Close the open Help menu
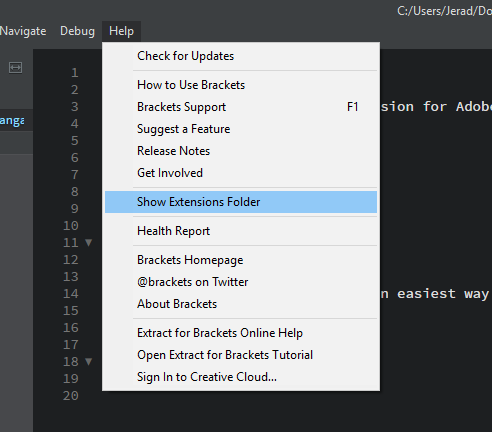 pyautogui.click(x=121, y=31)
